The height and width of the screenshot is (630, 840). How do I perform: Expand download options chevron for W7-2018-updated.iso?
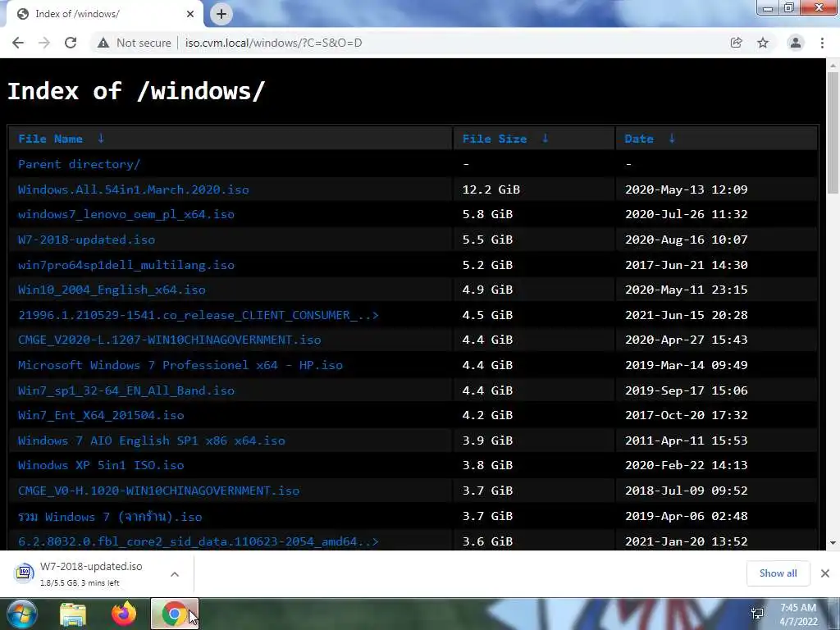click(175, 574)
